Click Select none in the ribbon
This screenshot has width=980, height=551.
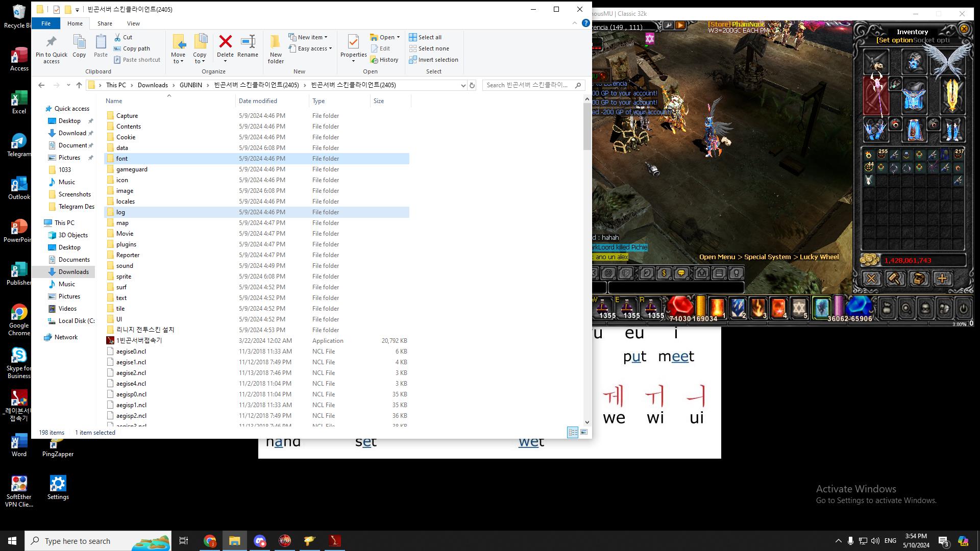click(x=429, y=48)
